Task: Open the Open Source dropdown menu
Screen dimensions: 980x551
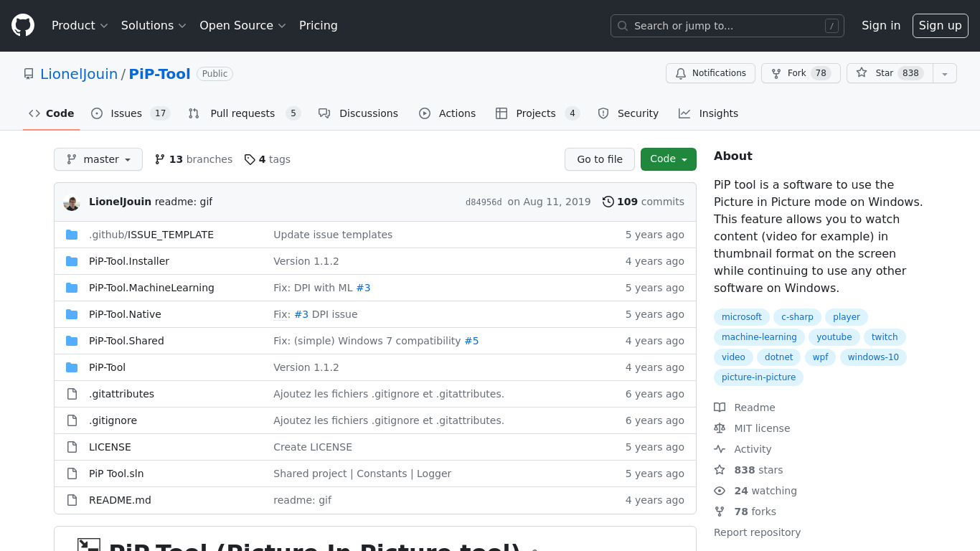Action: (242, 25)
